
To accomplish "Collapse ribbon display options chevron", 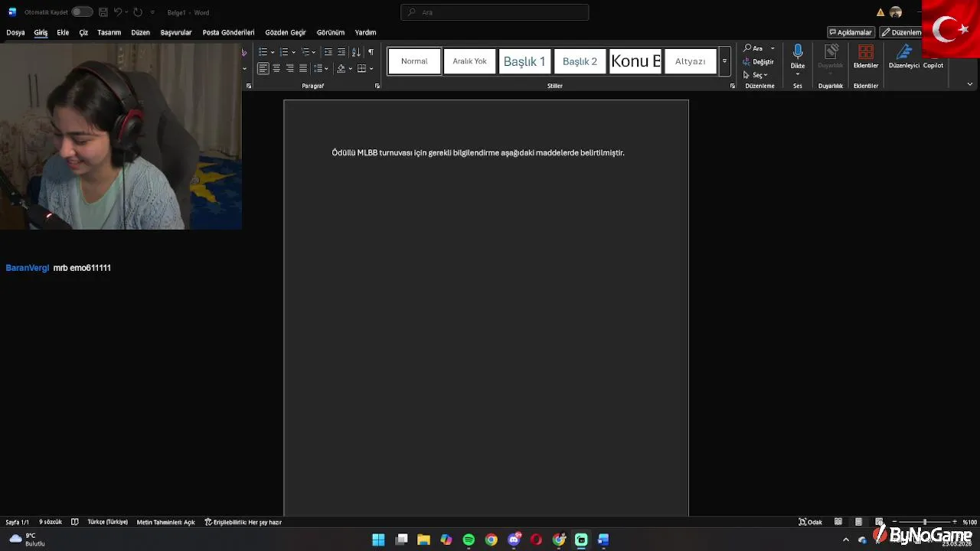I will [970, 84].
